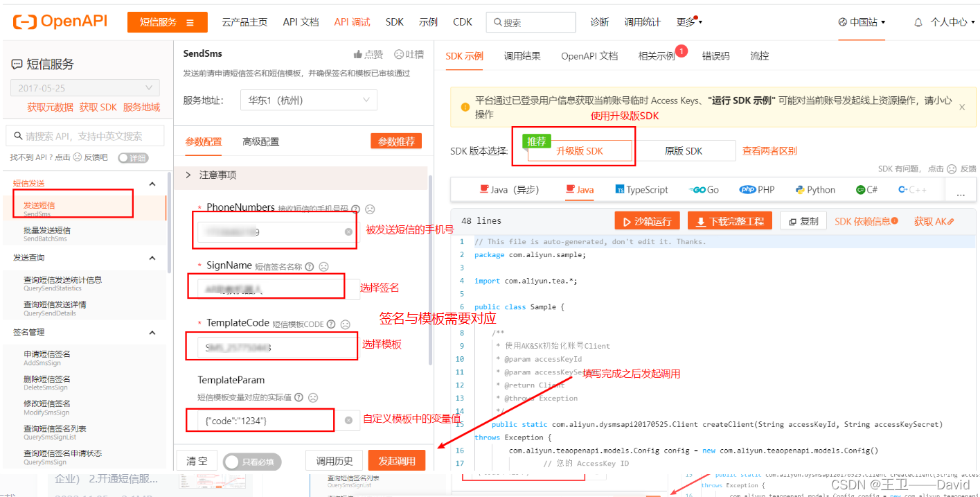Viewport: 980px width, 497px height.
Task: Open the 短信服务 menu button
Action: tap(167, 22)
